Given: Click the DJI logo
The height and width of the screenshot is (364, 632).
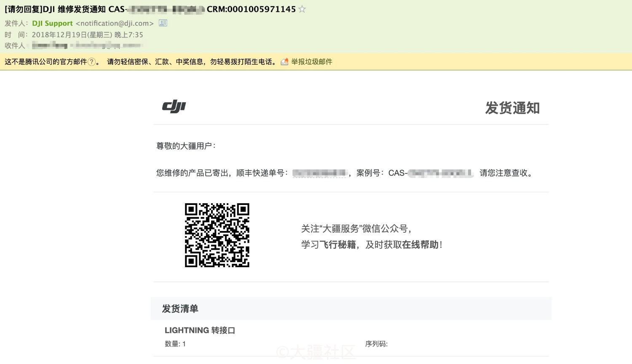Looking at the screenshot, I should pyautogui.click(x=174, y=106).
